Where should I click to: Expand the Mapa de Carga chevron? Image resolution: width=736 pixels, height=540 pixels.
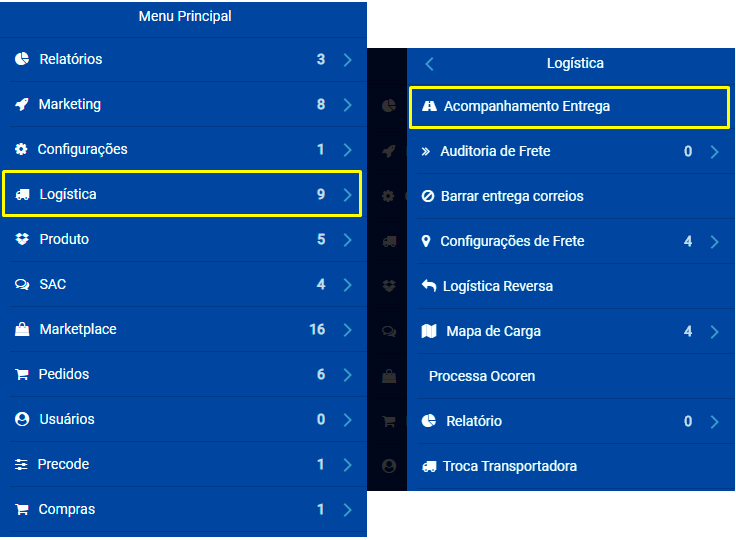pos(714,332)
